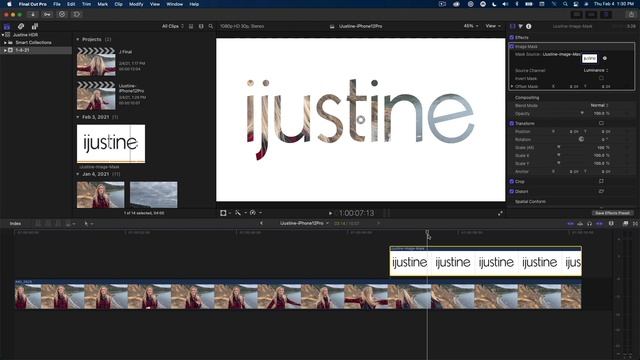Image resolution: width=640 pixels, height=360 pixels.
Task: Collapse the Justine HDR library
Action: coord(3,35)
